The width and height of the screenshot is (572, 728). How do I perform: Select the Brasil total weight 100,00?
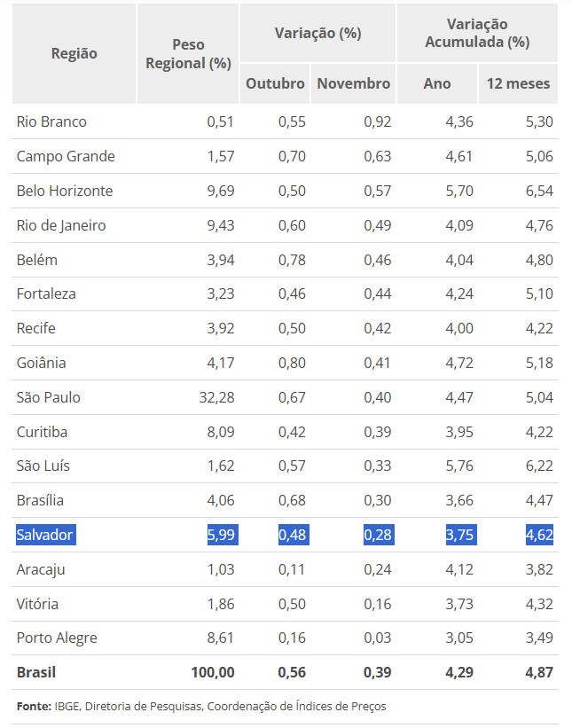(213, 672)
